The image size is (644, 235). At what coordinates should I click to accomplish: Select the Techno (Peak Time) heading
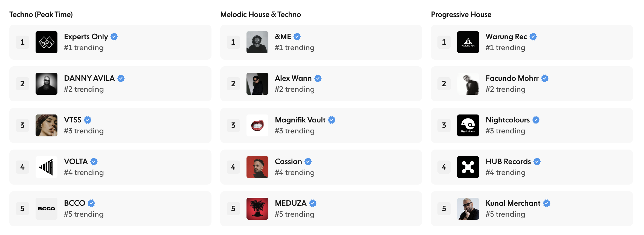click(41, 15)
